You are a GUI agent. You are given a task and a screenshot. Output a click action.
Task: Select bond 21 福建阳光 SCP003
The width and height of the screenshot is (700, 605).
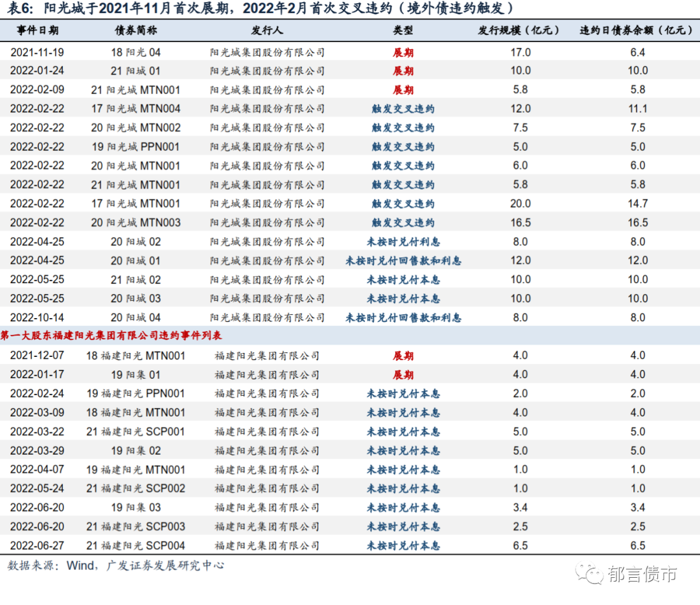coord(135,527)
